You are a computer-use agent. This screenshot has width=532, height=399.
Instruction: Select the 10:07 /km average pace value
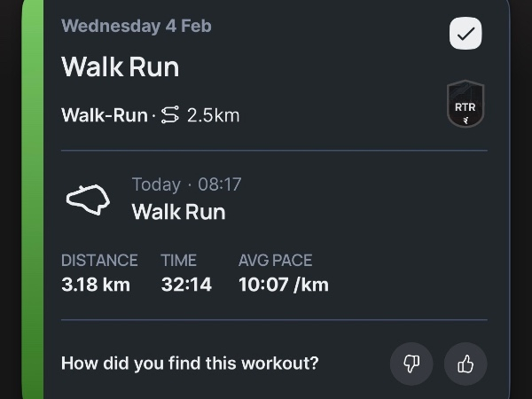pyautogui.click(x=283, y=285)
